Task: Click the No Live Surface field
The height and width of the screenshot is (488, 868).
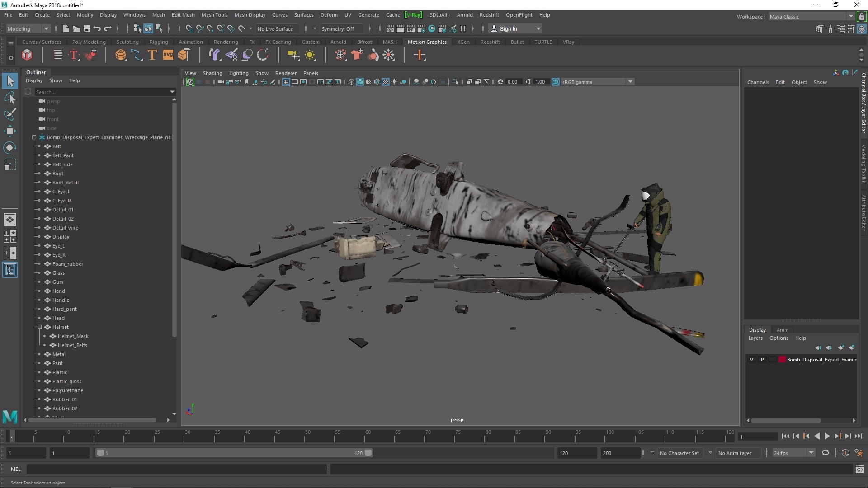Action: tap(278, 28)
